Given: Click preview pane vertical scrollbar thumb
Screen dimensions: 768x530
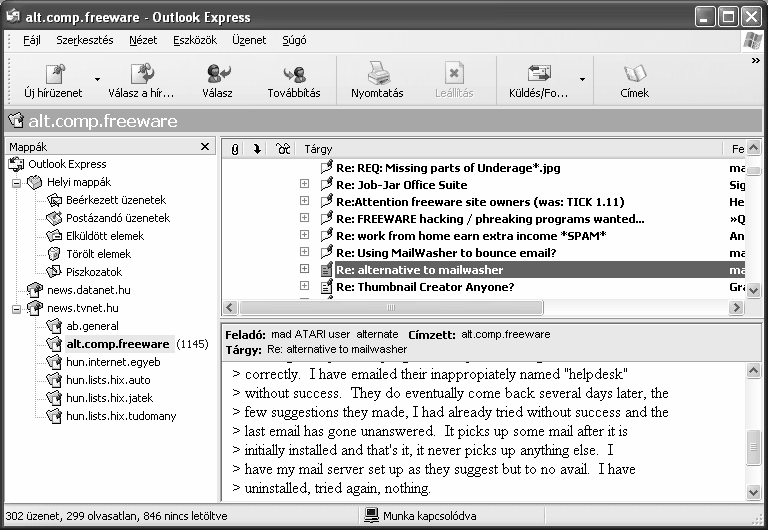Looking at the screenshot, I should pos(753,447).
